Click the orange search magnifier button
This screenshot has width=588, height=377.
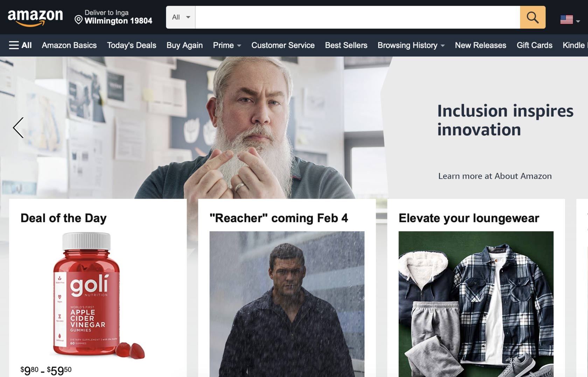[x=532, y=17]
